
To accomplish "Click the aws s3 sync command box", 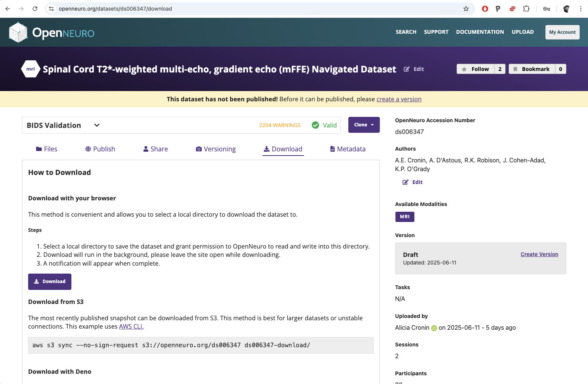I will 201,345.
